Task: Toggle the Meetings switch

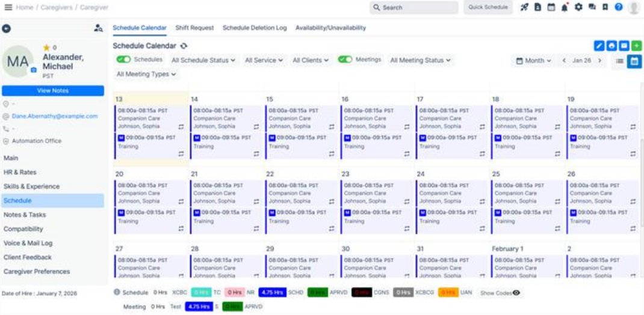Action: (345, 60)
